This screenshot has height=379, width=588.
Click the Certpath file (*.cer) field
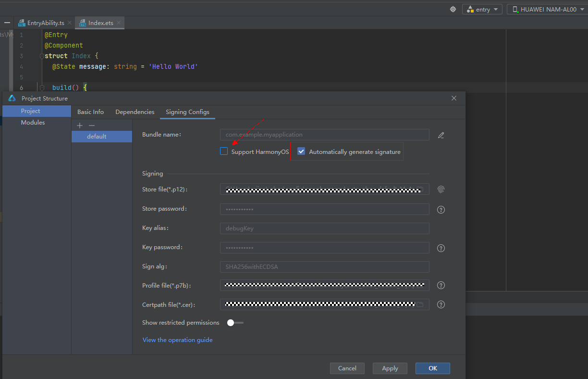325,304
